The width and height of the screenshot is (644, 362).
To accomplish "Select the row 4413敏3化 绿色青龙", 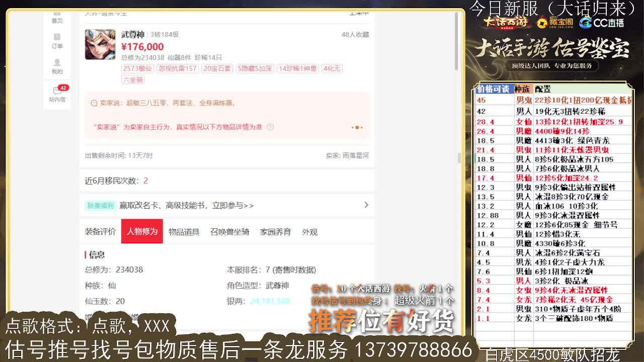I will pos(554,141).
